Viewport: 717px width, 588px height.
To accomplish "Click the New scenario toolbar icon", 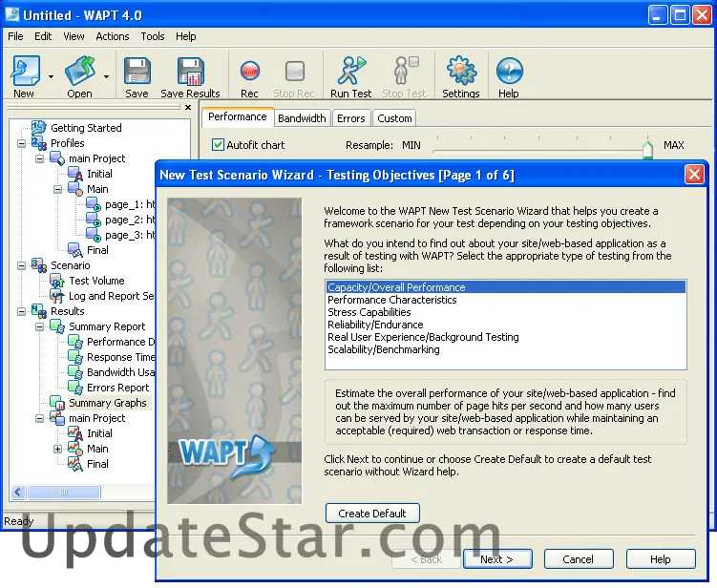I will pyautogui.click(x=26, y=71).
